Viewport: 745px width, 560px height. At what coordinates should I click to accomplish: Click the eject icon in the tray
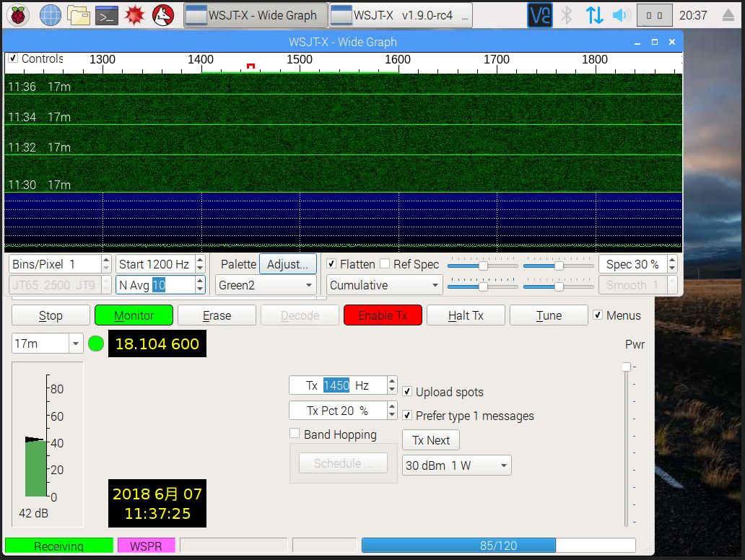click(x=728, y=15)
